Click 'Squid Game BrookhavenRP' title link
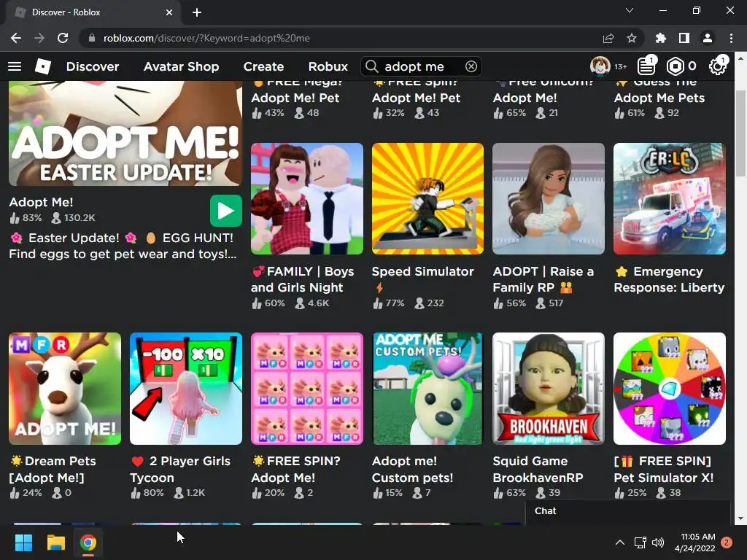 point(538,469)
